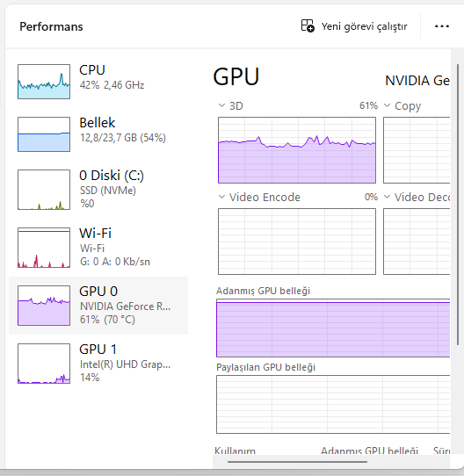The height and width of the screenshot is (476, 464).
Task: Open the Video Decode engine dropdown
Action: coord(388,197)
